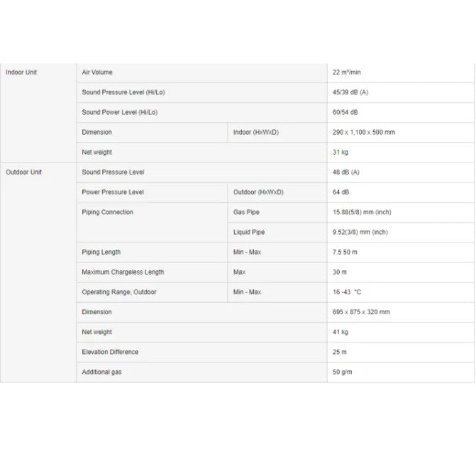Click the 45/39 dB (A) value
Screen dimensions: 476x449
pyautogui.click(x=350, y=92)
